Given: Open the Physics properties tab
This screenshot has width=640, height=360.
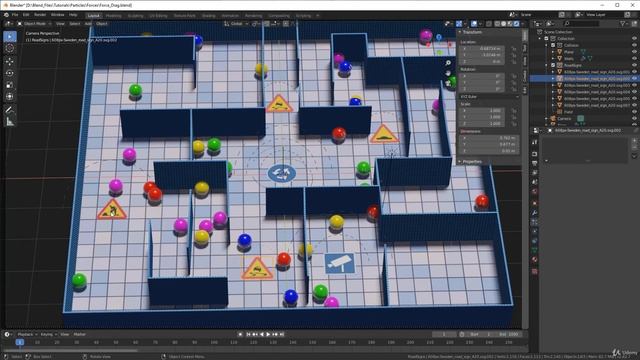Looking at the screenshot, I should click(x=535, y=231).
